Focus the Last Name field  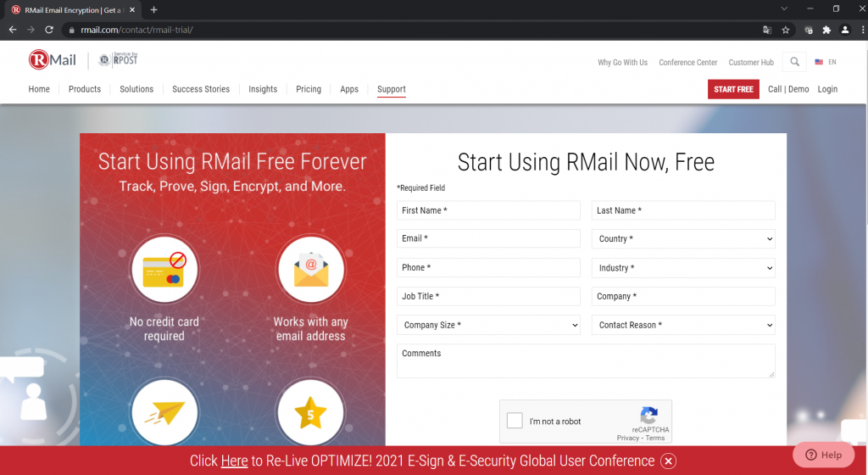click(683, 210)
